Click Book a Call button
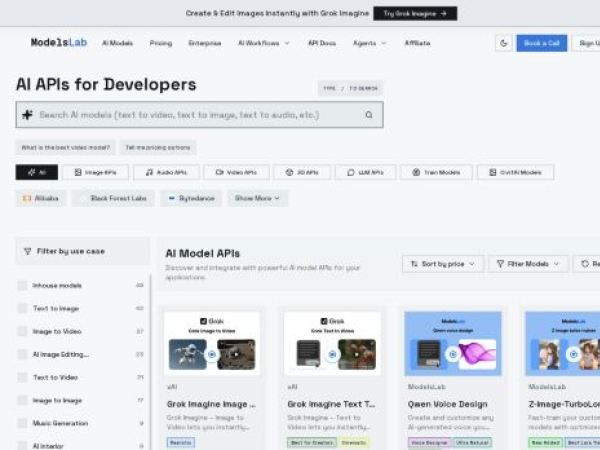This screenshot has width=600, height=450. click(542, 43)
